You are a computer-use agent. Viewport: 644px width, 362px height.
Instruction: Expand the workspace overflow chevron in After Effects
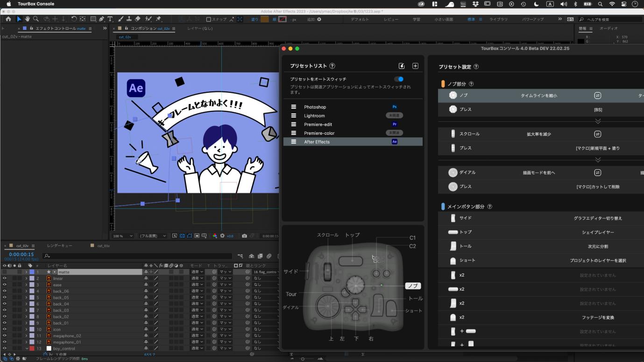(x=560, y=19)
